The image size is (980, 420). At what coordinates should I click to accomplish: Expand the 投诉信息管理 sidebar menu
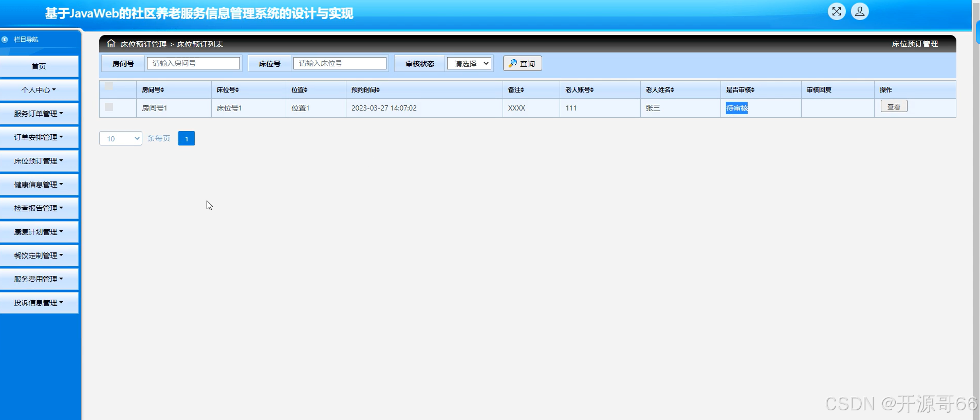click(x=39, y=303)
